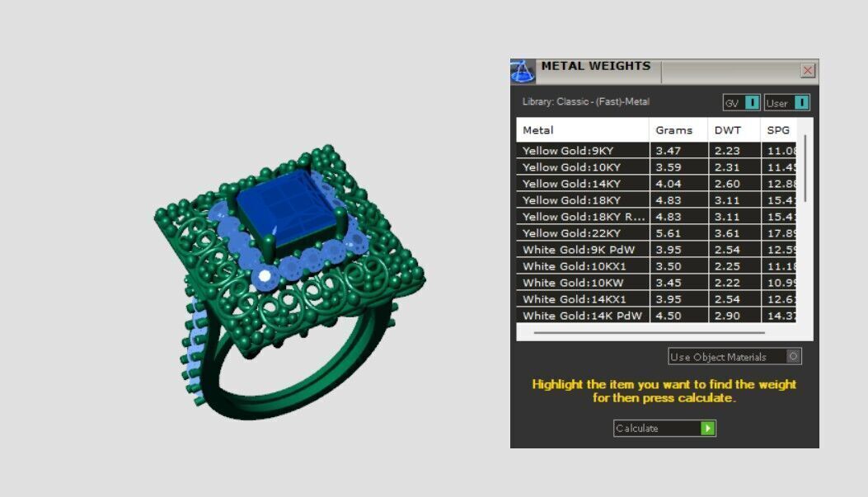
Task: Click the 2.23 DWT value
Action: point(727,151)
